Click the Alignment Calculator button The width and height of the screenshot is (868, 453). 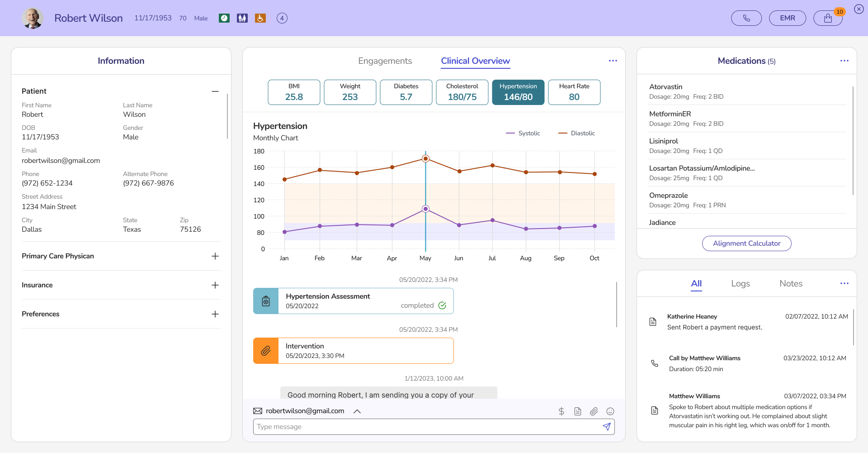tap(746, 243)
